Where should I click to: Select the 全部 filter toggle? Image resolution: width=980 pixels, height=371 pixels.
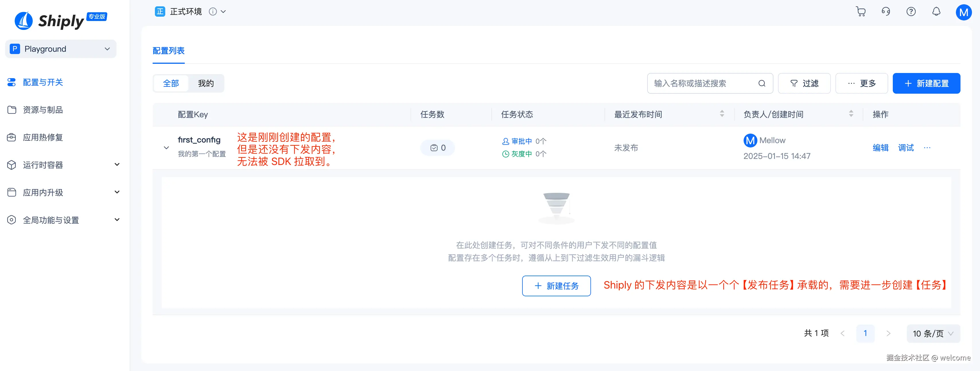point(171,83)
